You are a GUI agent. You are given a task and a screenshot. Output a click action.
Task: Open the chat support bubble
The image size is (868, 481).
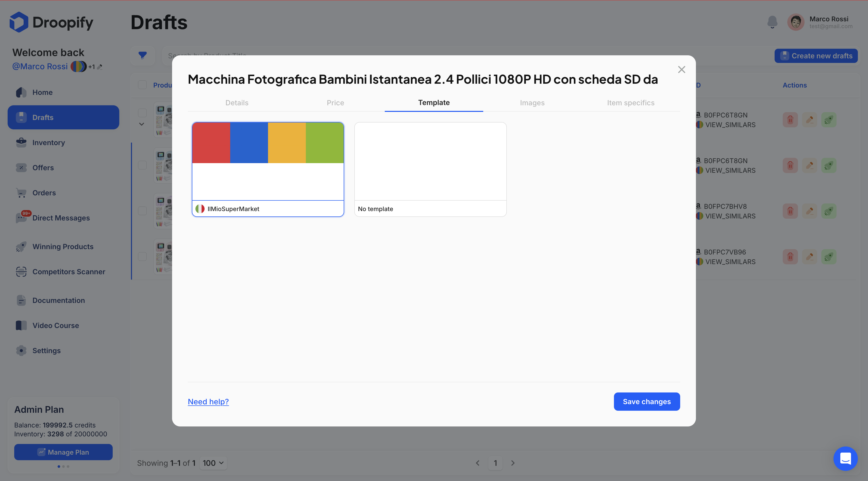[845, 458]
